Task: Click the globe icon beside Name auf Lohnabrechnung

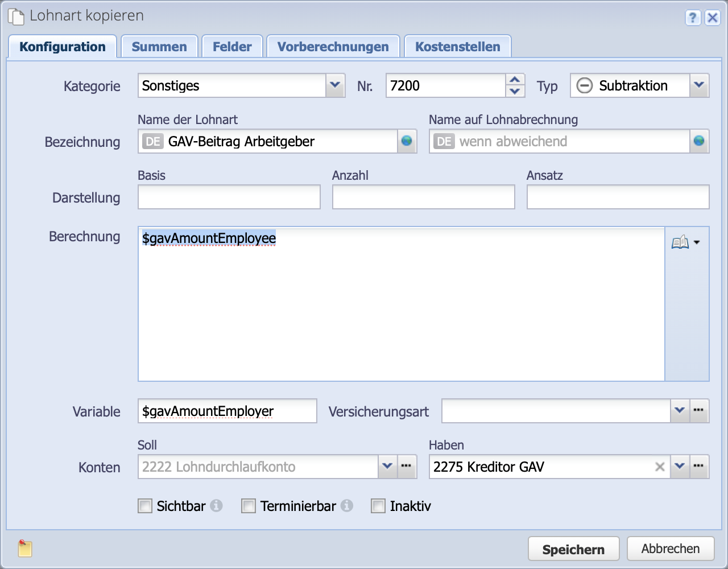Action: [x=699, y=141]
